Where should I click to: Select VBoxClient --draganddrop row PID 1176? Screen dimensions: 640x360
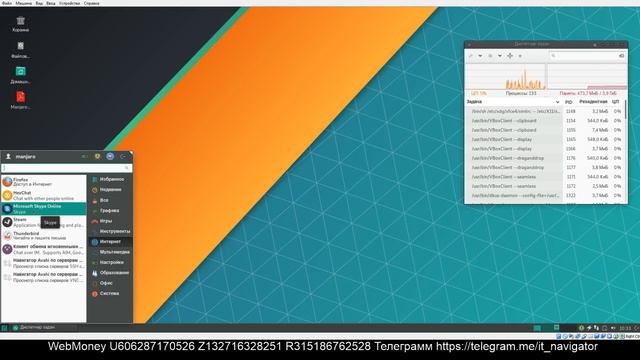pyautogui.click(x=544, y=158)
